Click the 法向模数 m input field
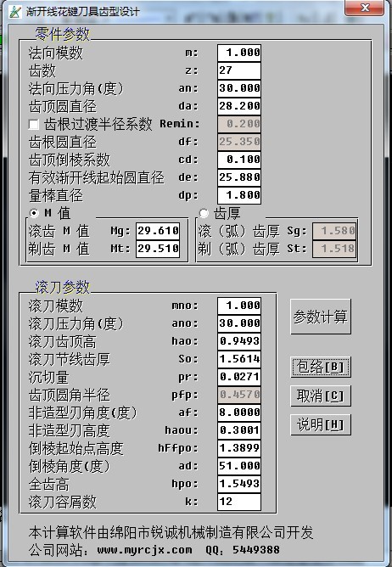Image resolution: width=392 pixels, height=567 pixels. [239, 53]
